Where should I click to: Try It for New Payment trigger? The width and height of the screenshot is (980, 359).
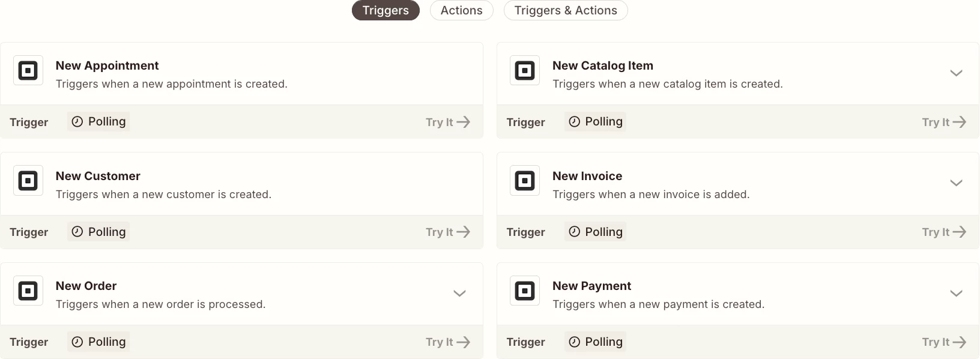tap(944, 342)
